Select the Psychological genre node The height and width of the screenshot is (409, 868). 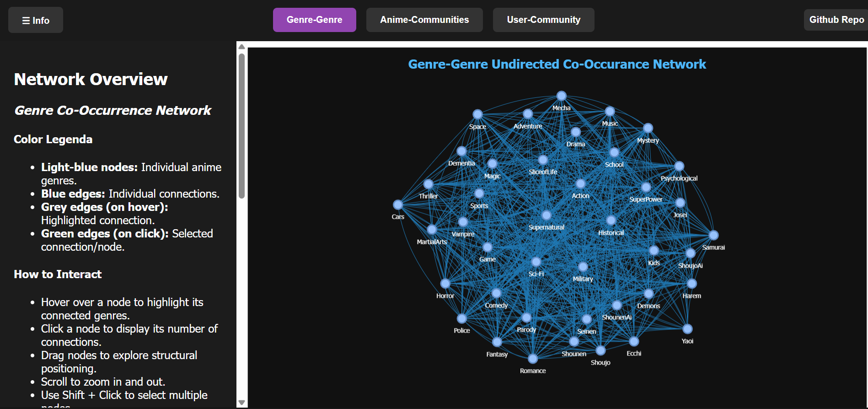click(679, 166)
